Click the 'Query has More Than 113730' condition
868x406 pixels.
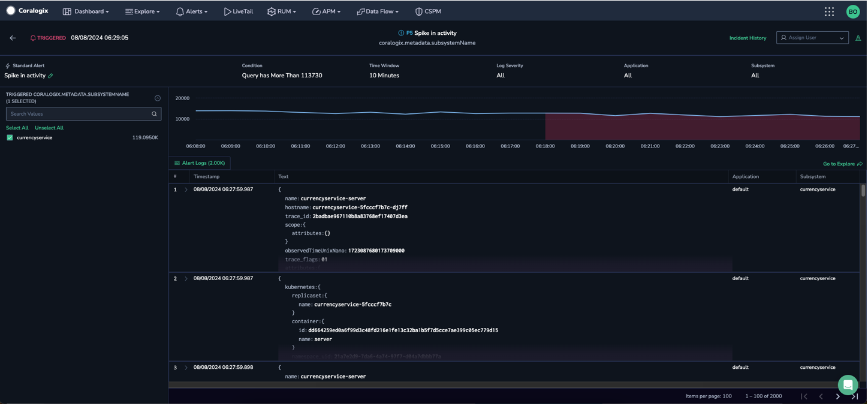(x=282, y=76)
